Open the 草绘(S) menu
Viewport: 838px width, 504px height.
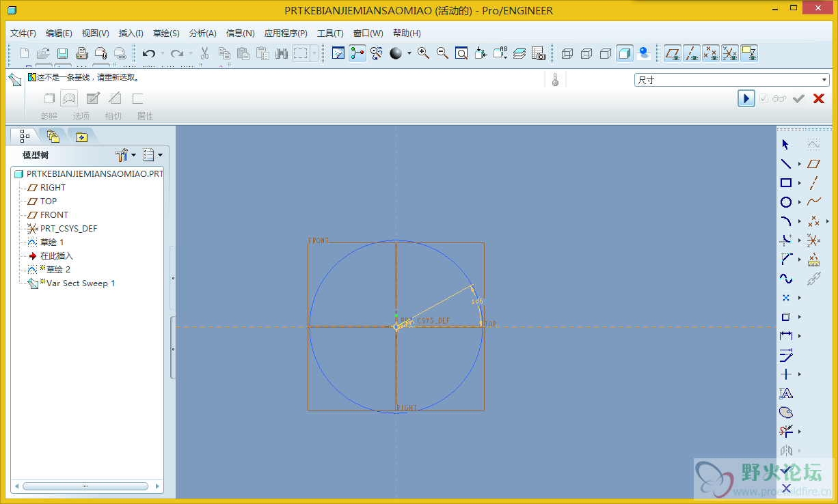pyautogui.click(x=166, y=33)
